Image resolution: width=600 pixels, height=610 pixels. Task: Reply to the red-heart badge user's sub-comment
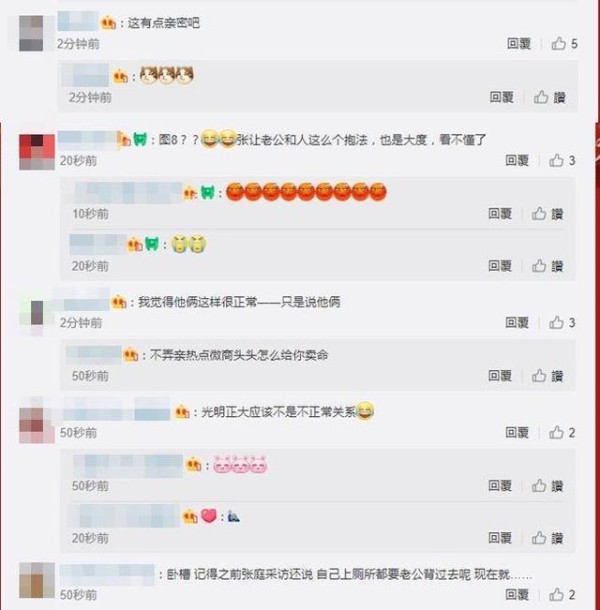click(500, 538)
